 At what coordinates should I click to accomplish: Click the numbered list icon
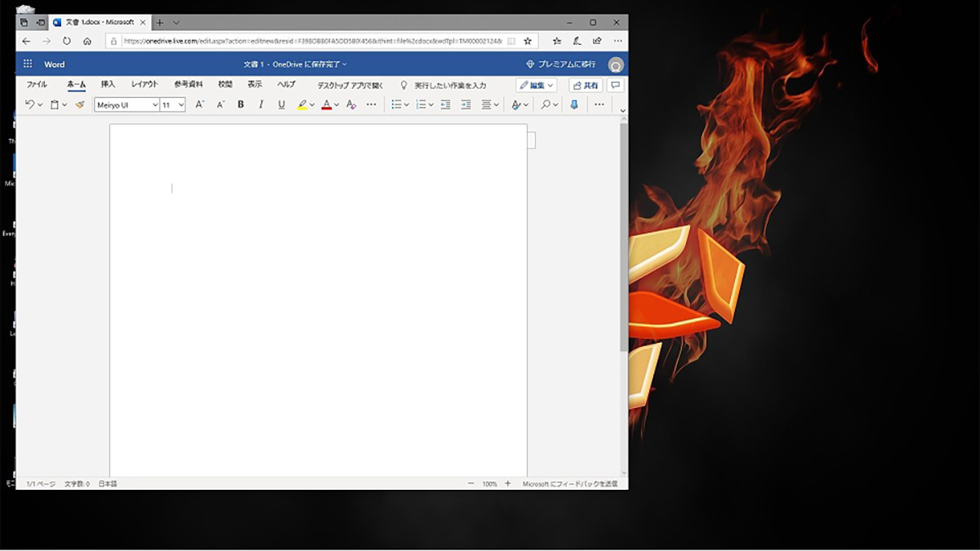tap(421, 104)
